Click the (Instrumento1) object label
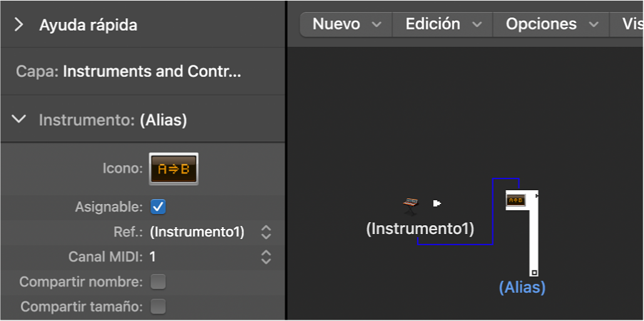The image size is (644, 321). [420, 228]
